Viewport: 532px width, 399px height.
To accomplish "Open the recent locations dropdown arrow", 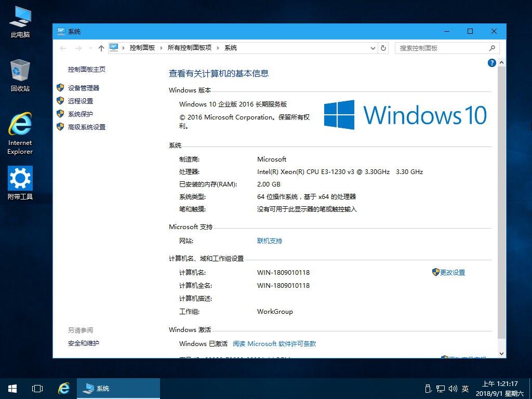I will pos(90,48).
